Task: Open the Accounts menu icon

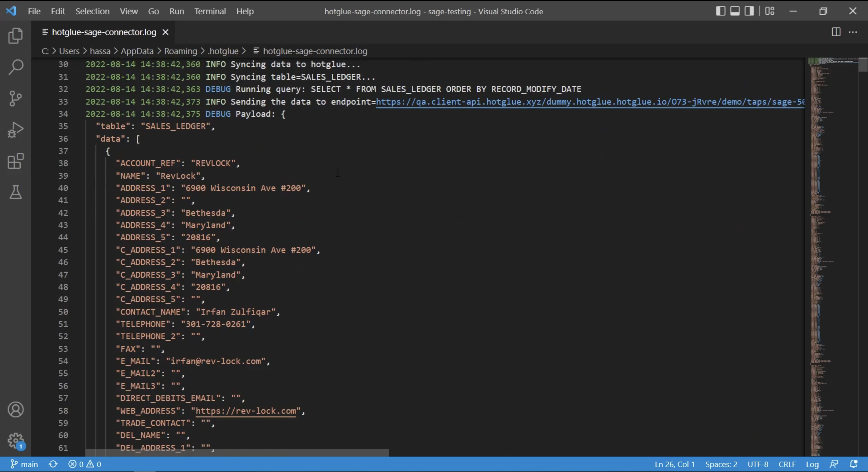Action: coord(15,410)
